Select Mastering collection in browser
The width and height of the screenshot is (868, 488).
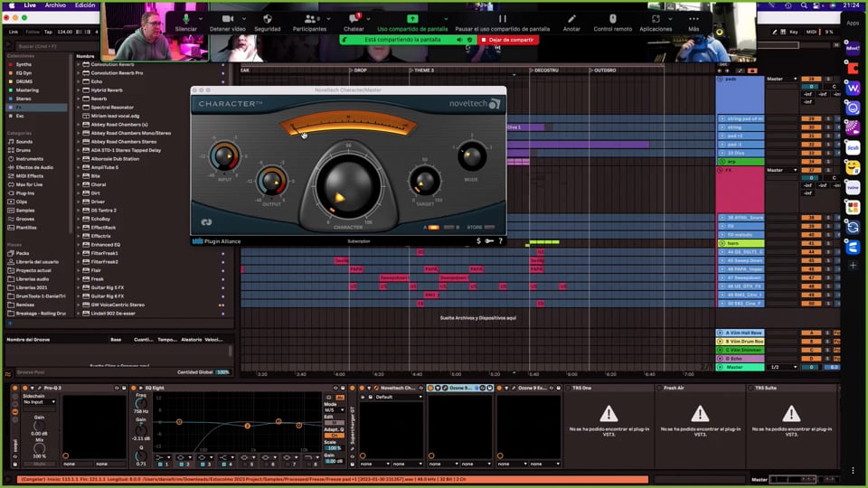(27, 90)
